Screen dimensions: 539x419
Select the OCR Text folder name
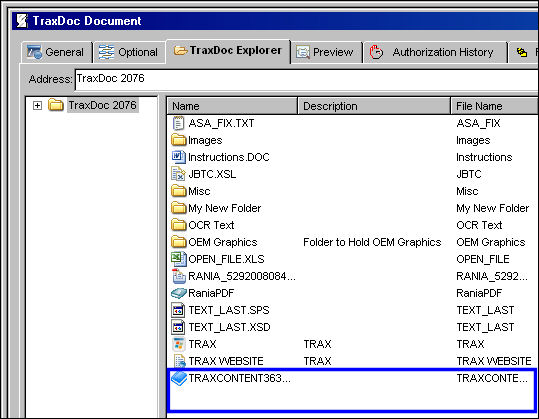211,225
